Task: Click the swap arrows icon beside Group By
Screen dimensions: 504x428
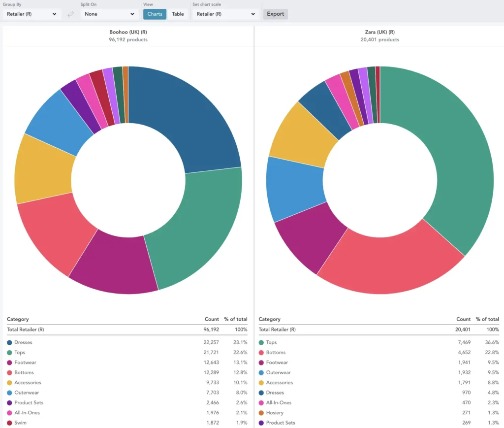Action: click(71, 14)
